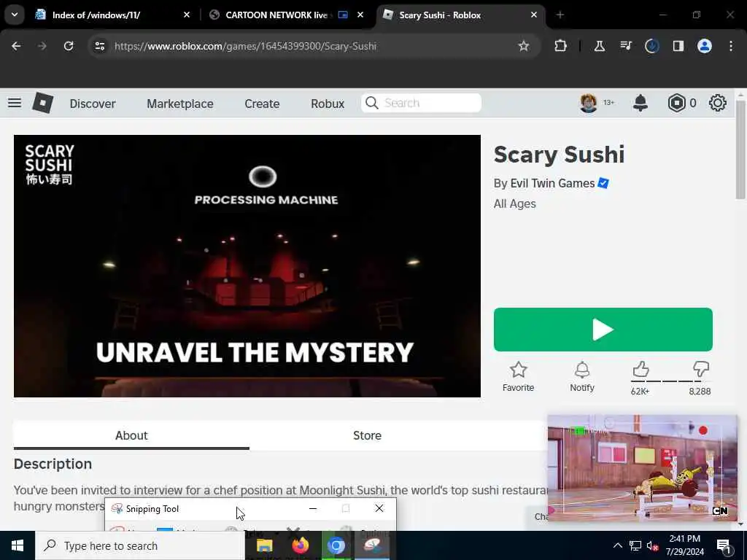747x560 pixels.
Task: Give the game a thumbs down
Action: coord(701,370)
